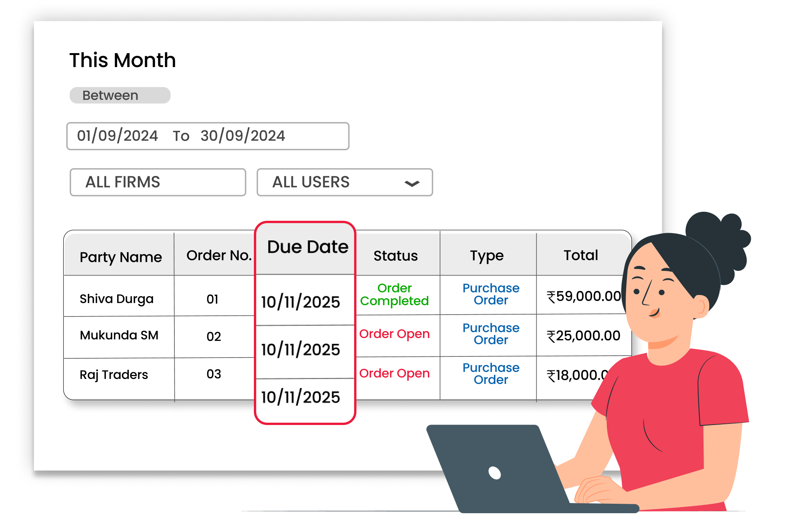Select the Order Open status for Mukunda SM
Image resolution: width=785 pixels, height=532 pixels.
(x=394, y=334)
